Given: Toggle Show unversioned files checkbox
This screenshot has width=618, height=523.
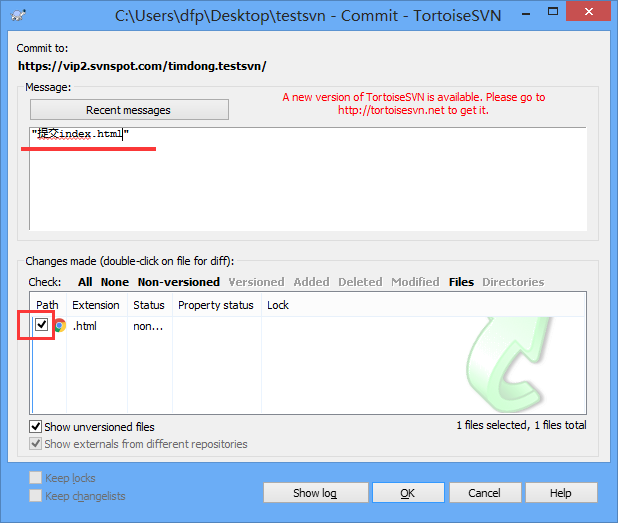Looking at the screenshot, I should tap(35, 426).
